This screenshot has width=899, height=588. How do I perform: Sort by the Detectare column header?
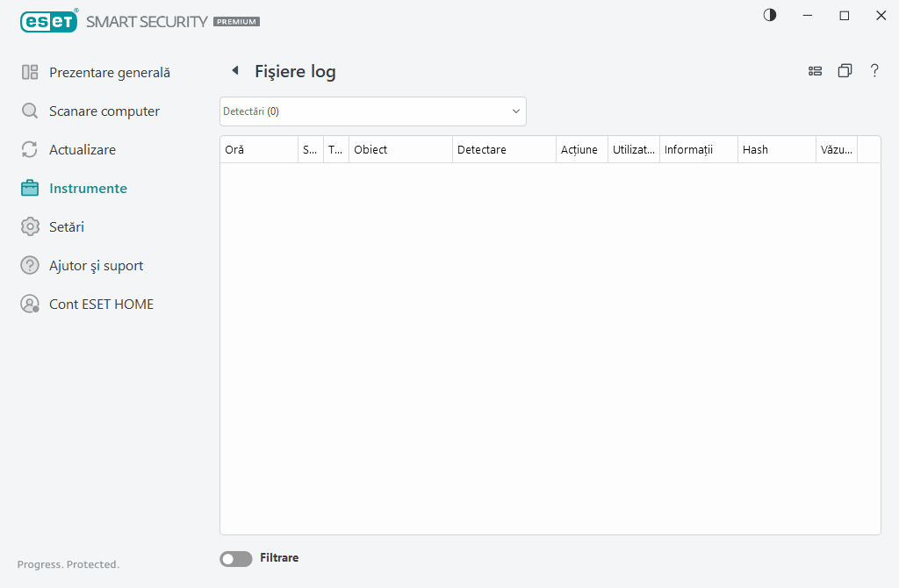tap(504, 150)
